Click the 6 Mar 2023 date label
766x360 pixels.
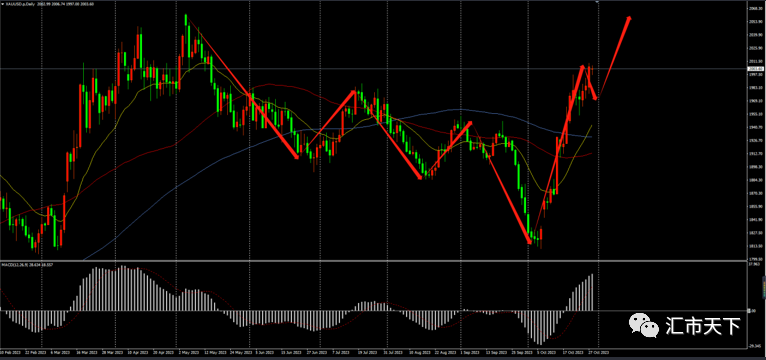(61, 352)
